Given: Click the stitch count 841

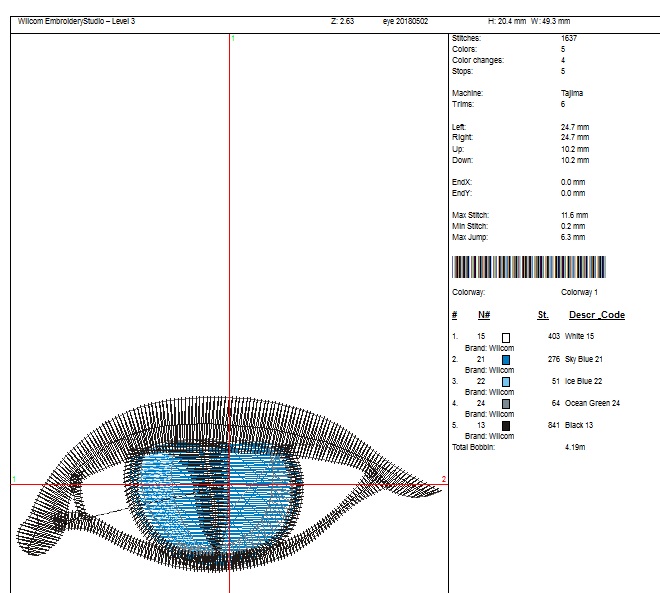Looking at the screenshot, I should point(554,425).
